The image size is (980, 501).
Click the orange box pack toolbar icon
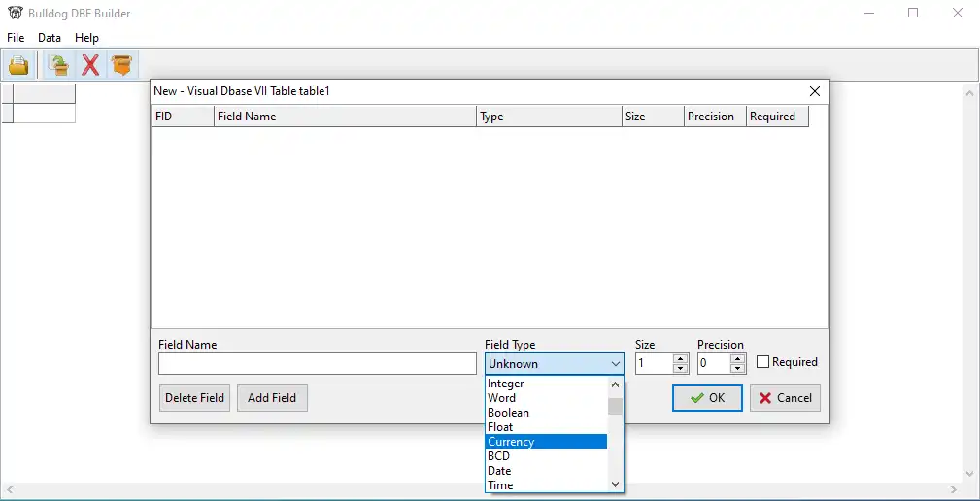click(122, 64)
